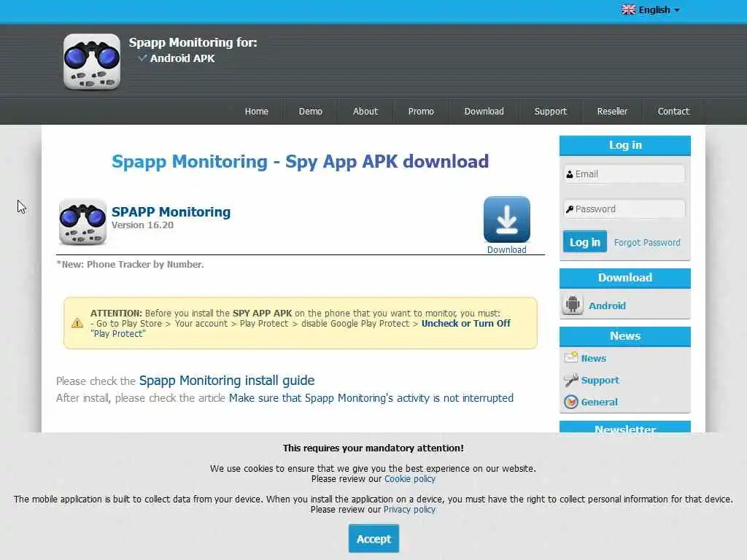Click the envelope icon next to News
This screenshot has width=747, height=560.
[570, 357]
